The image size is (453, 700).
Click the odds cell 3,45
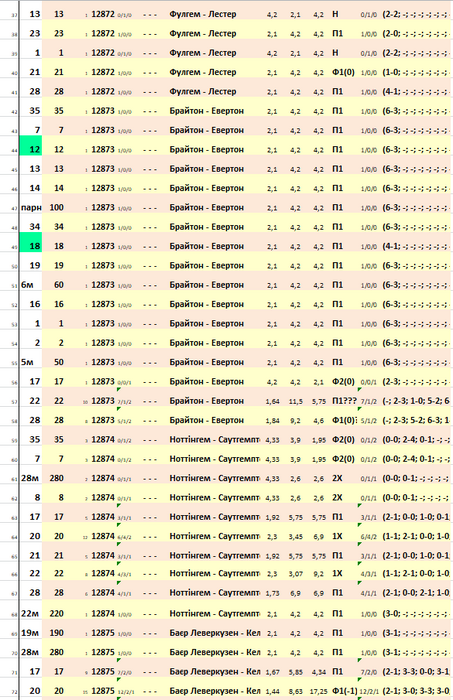pyautogui.click(x=295, y=537)
